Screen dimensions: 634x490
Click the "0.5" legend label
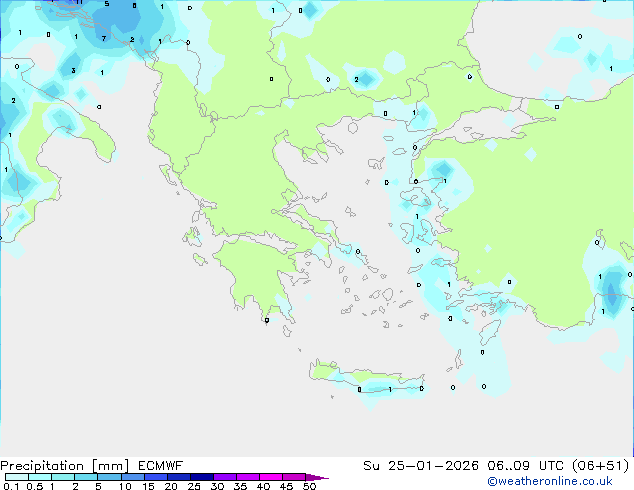point(35,486)
